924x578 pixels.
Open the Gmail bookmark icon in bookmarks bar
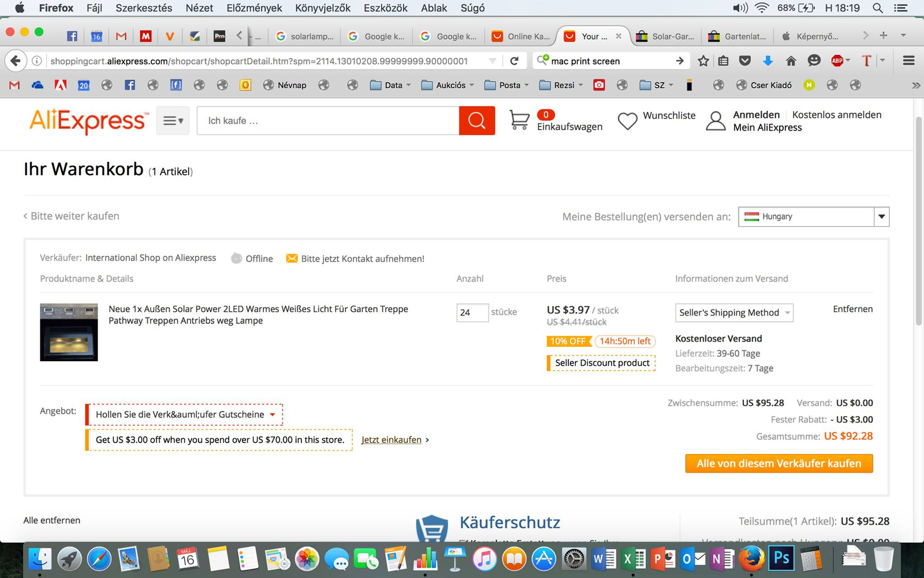pos(14,85)
